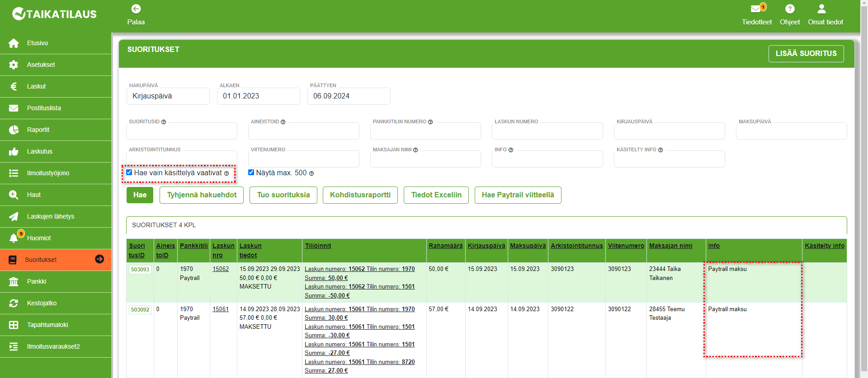Click the Asetukset gear icon in sidebar

click(x=14, y=65)
